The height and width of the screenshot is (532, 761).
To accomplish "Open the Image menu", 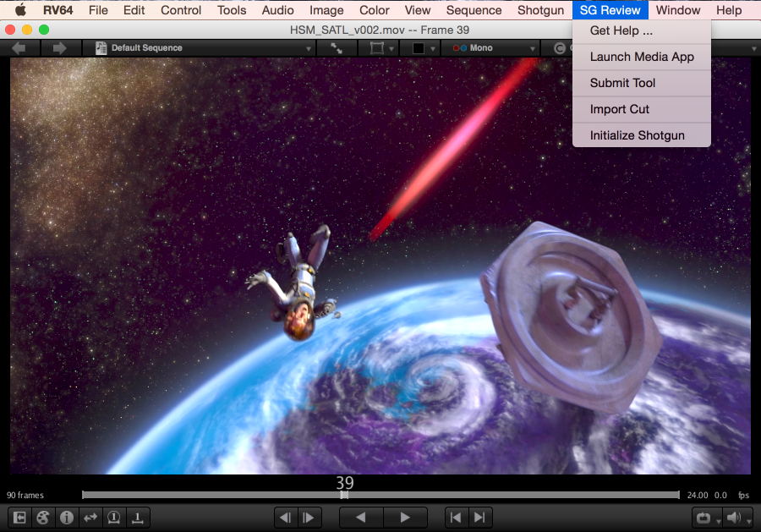I will [x=326, y=9].
